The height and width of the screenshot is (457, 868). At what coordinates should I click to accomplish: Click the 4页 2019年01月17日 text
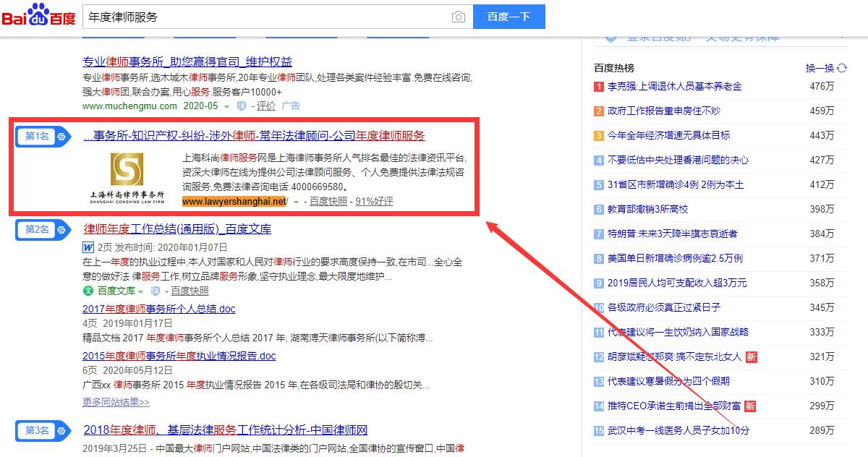coord(127,323)
